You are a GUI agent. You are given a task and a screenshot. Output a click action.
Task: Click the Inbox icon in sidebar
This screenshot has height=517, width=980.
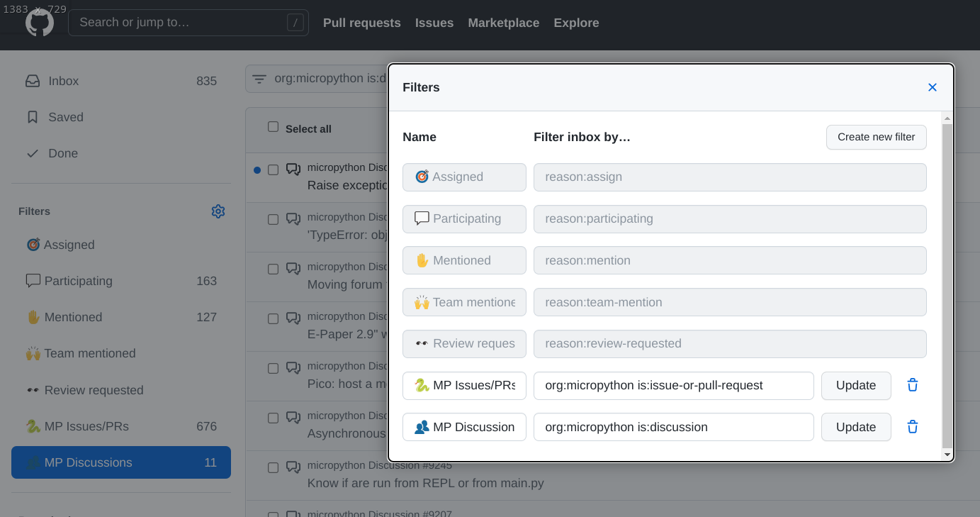pyautogui.click(x=33, y=81)
